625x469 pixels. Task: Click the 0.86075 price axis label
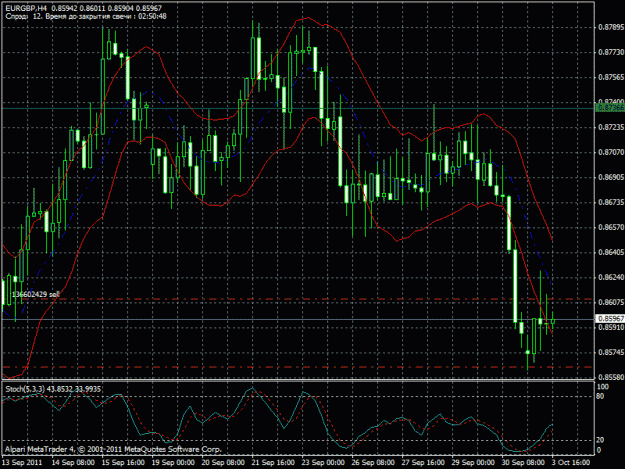click(611, 302)
